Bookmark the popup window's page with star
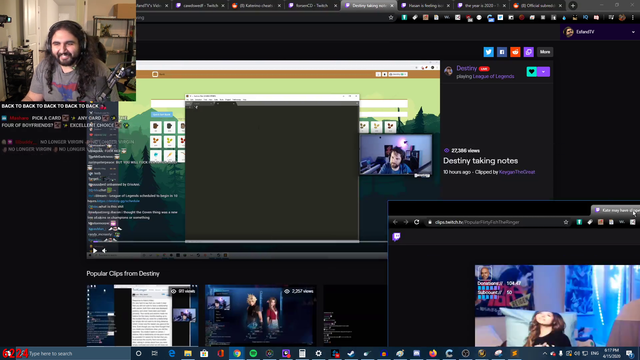 (566, 222)
